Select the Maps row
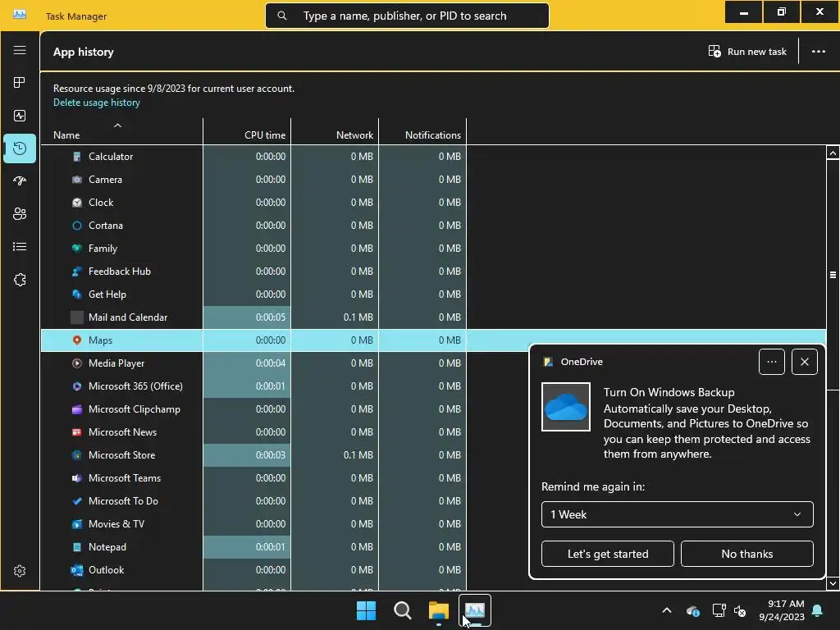 point(433,340)
